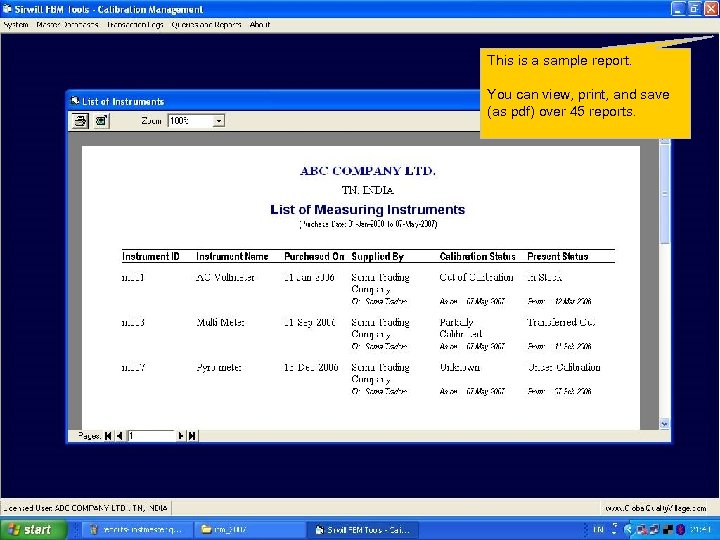
Task: Click the first taskbar item next to Start
Action: 137,530
